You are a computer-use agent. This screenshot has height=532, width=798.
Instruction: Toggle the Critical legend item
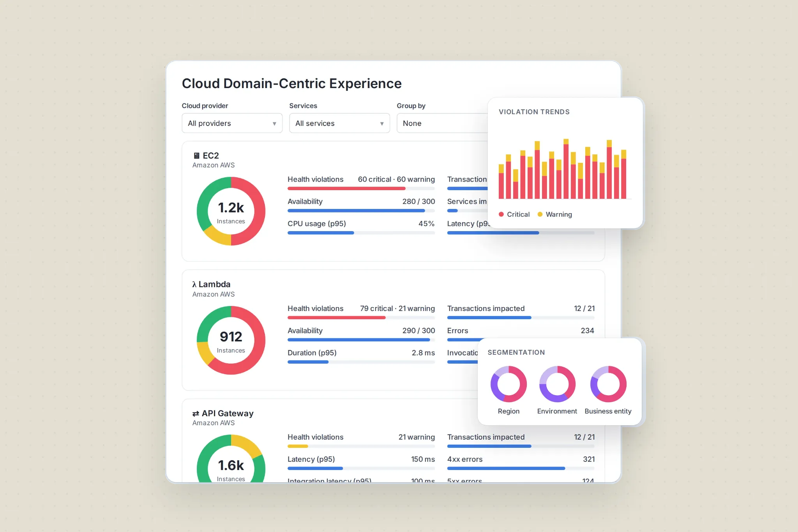(514, 214)
